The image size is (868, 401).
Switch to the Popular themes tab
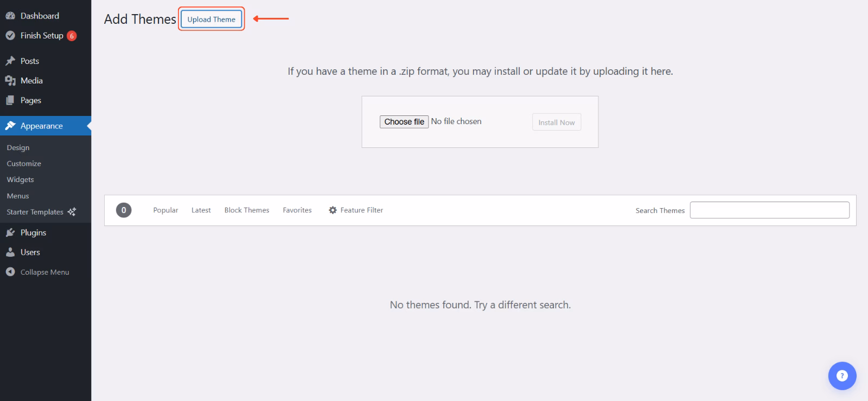[165, 210]
